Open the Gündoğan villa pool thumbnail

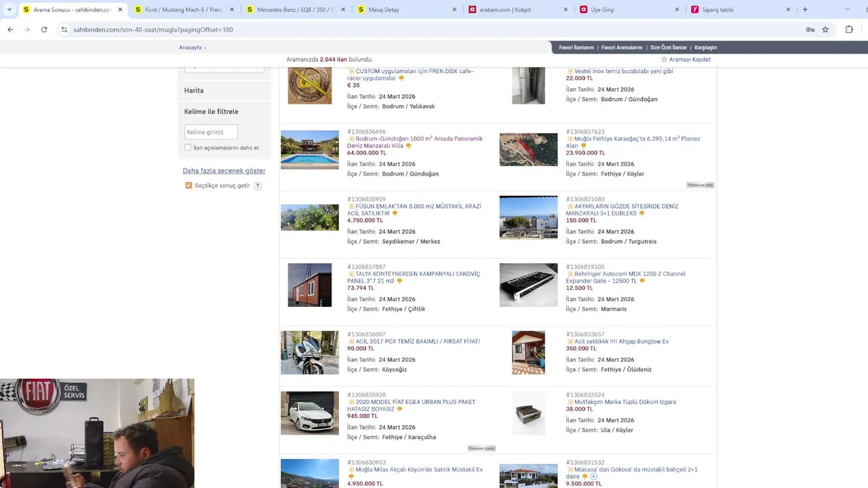coord(310,150)
